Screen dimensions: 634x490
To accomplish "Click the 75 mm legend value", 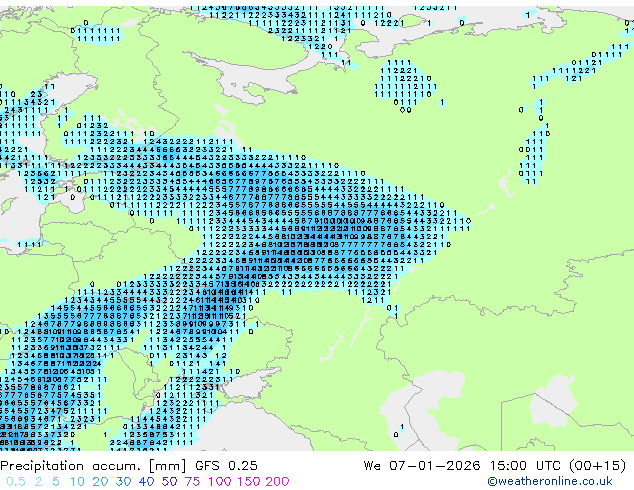I will 192,482.
